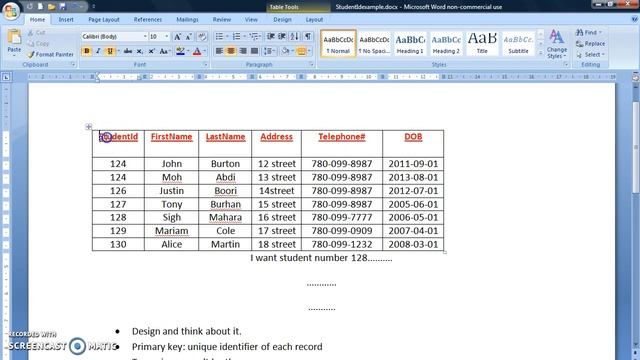Click the Open folder quick access icon
Image resolution: width=640 pixels, height=360 pixels.
point(51,7)
